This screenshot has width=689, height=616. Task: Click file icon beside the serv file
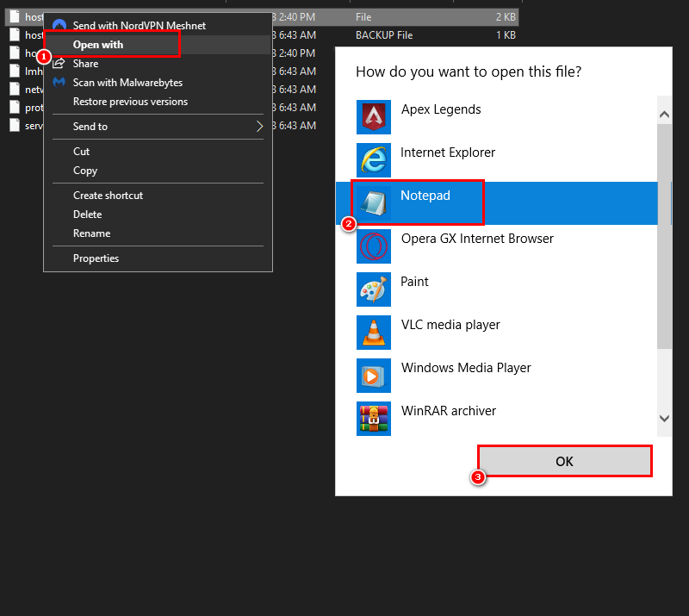pos(15,125)
